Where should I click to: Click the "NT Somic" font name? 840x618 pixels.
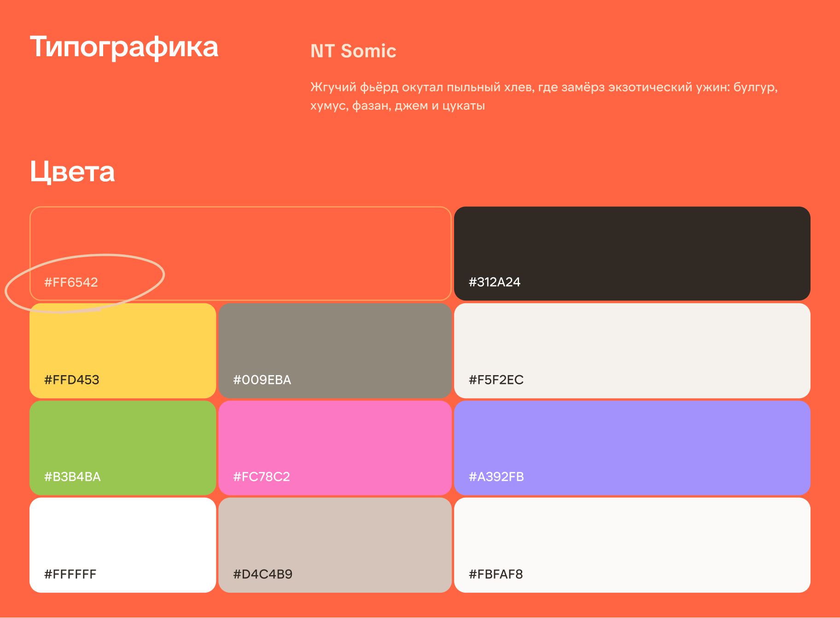[353, 51]
